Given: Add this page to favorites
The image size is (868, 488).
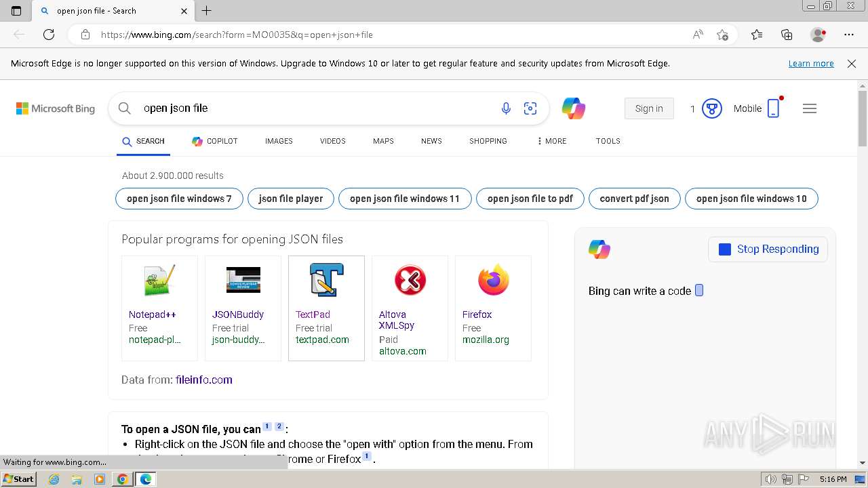Looking at the screenshot, I should [722, 35].
